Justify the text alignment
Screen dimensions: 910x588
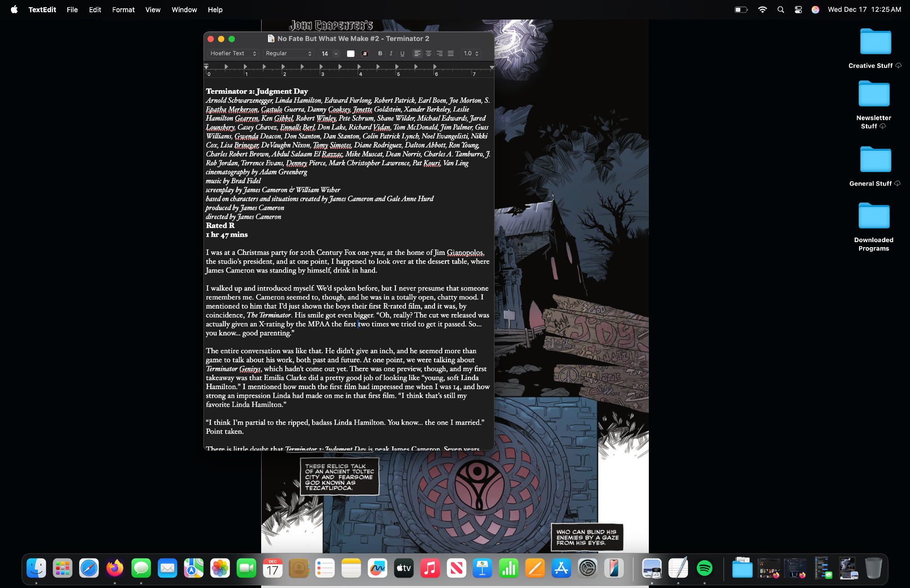(x=450, y=53)
